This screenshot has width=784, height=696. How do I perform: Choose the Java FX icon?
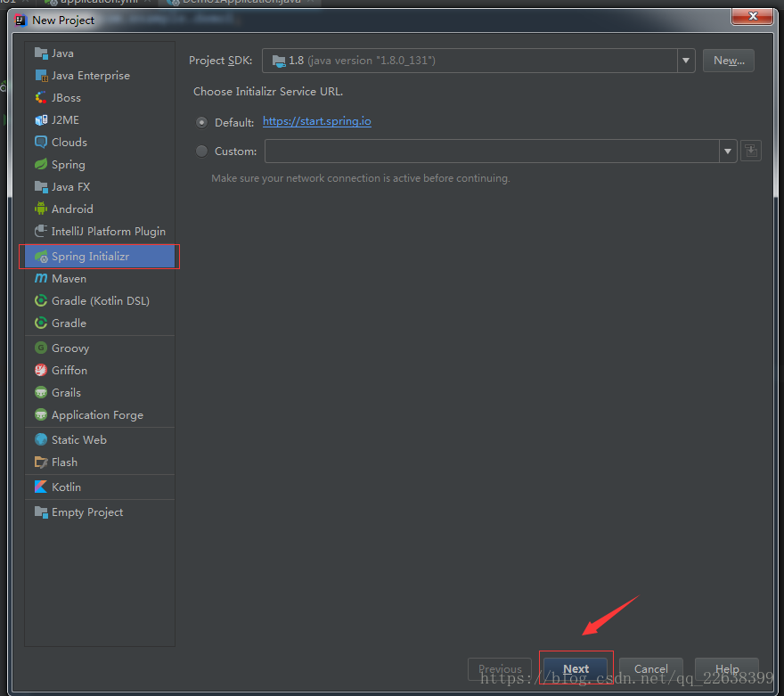pos(41,186)
